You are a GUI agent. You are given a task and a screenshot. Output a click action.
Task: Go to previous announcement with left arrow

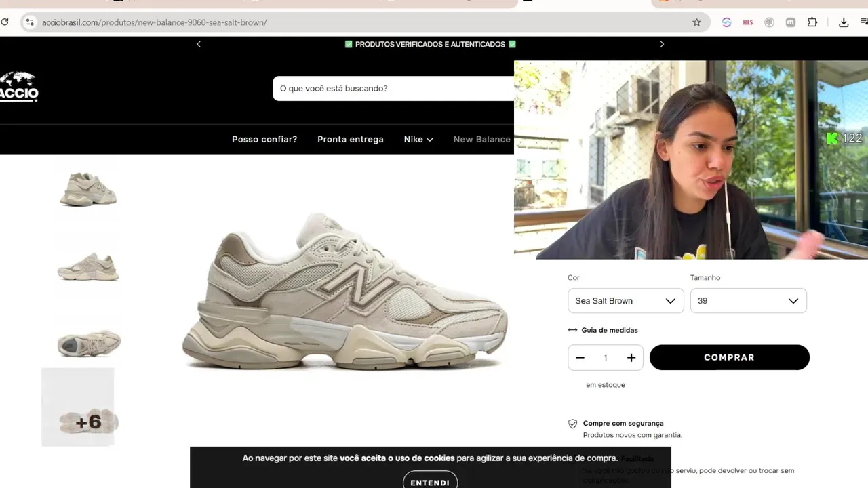tap(199, 44)
